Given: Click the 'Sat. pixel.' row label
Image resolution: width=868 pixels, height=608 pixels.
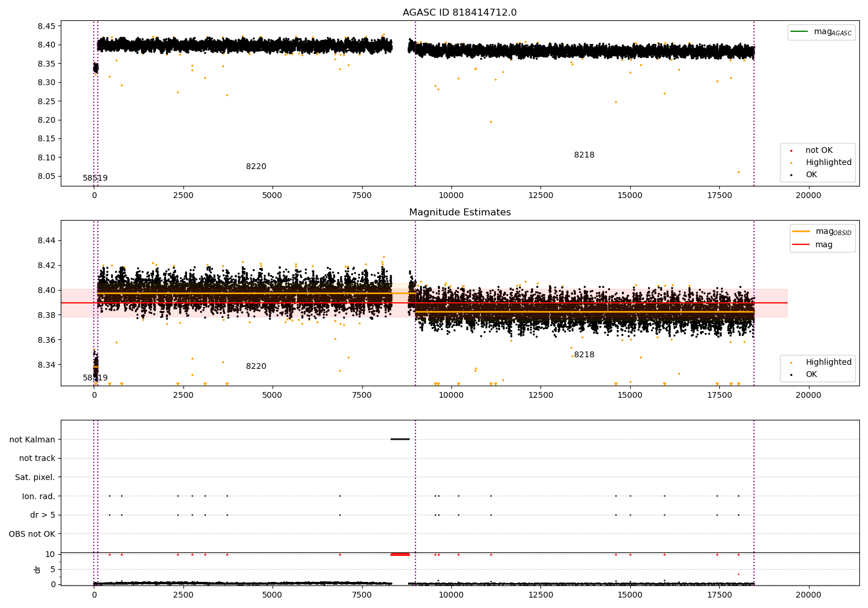Looking at the screenshot, I should (x=35, y=478).
